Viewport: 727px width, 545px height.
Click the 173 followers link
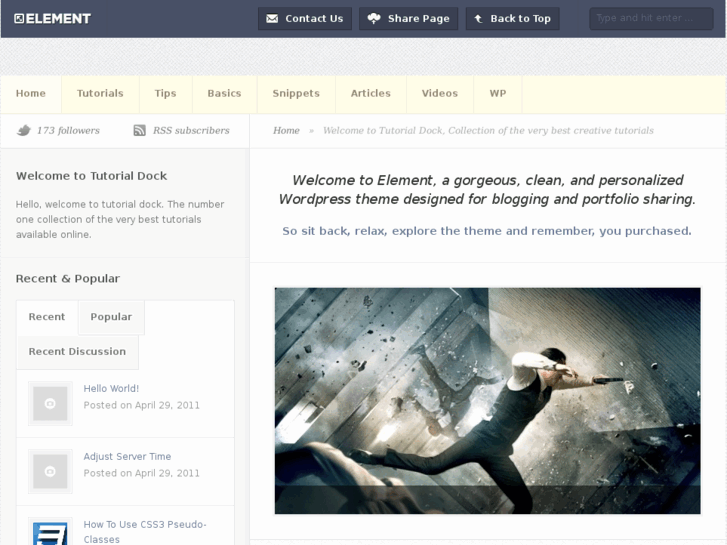click(68, 131)
